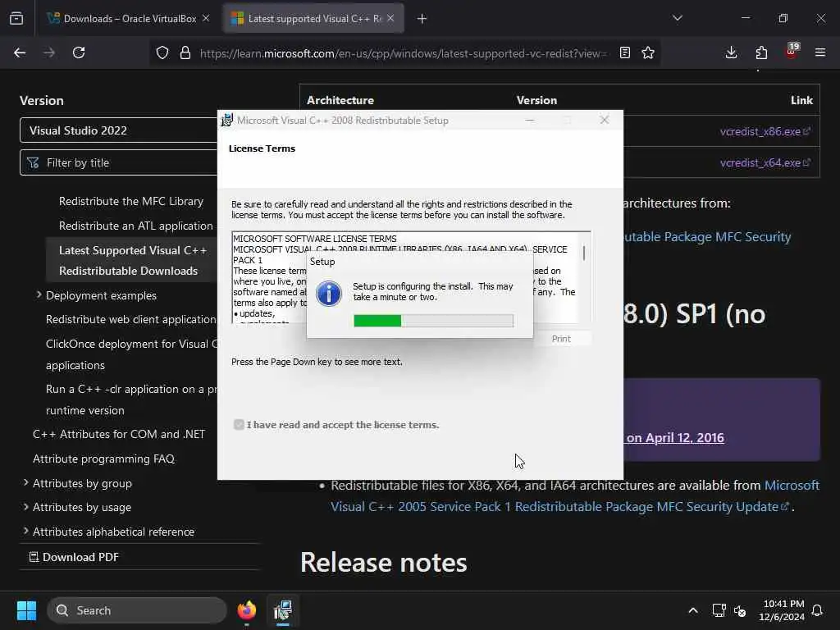The width and height of the screenshot is (840, 630).
Task: Open C++ Attributes for COM and .NET
Action: click(119, 434)
